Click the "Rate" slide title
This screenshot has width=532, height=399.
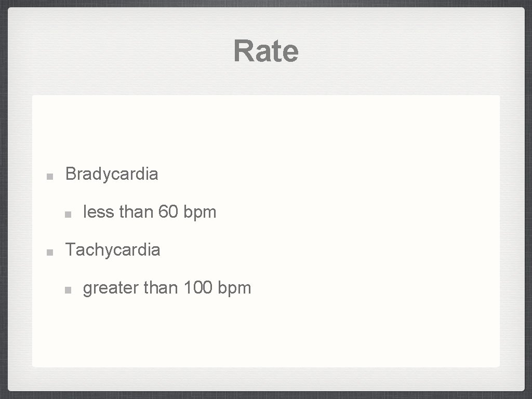pos(266,51)
